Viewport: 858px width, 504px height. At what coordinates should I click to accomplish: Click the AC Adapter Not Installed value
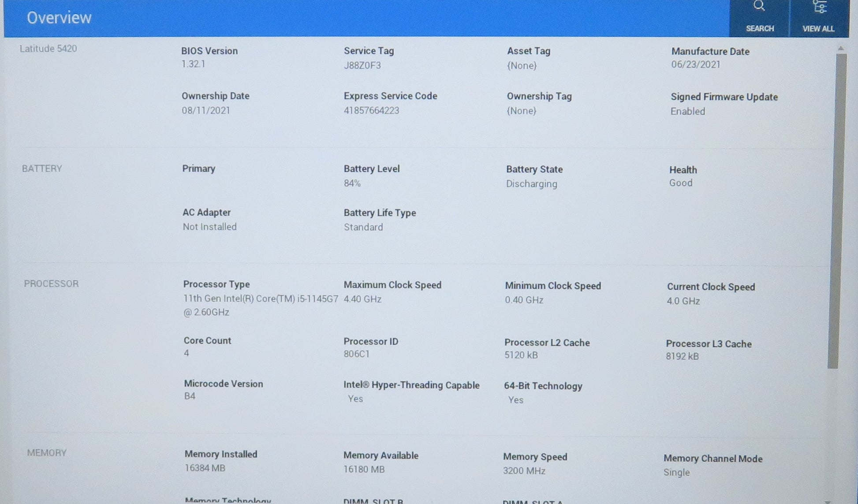pyautogui.click(x=209, y=227)
